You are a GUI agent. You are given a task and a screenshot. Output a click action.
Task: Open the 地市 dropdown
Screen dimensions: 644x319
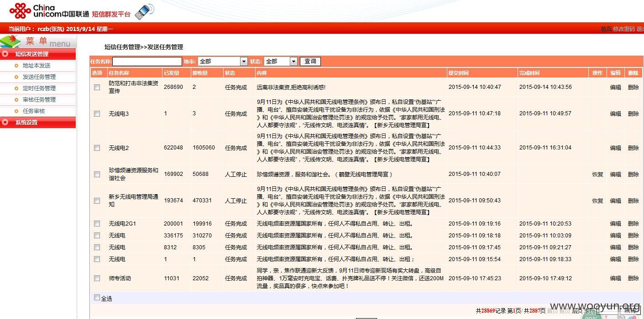pyautogui.click(x=223, y=61)
